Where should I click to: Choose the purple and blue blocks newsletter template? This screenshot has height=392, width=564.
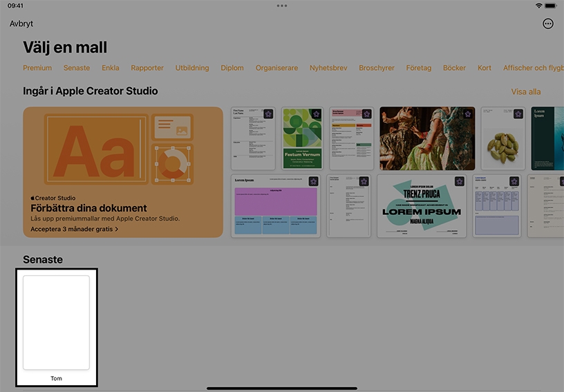pyautogui.click(x=276, y=206)
